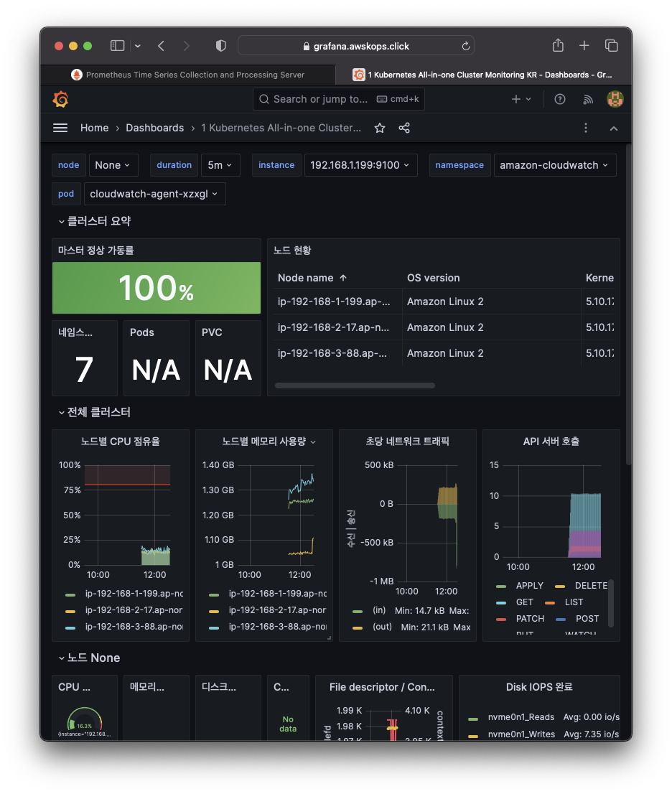Image resolution: width=672 pixels, height=794 pixels.
Task: Go to the Home breadcrumb
Action: pyautogui.click(x=94, y=128)
